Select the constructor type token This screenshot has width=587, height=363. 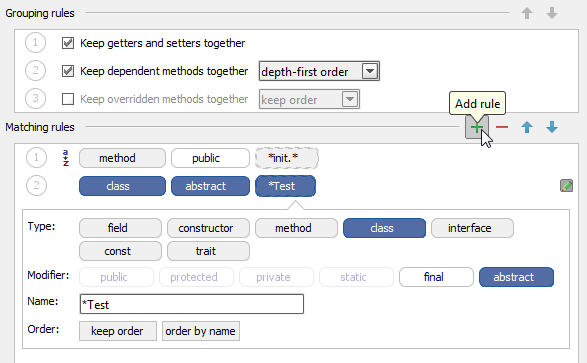[208, 228]
